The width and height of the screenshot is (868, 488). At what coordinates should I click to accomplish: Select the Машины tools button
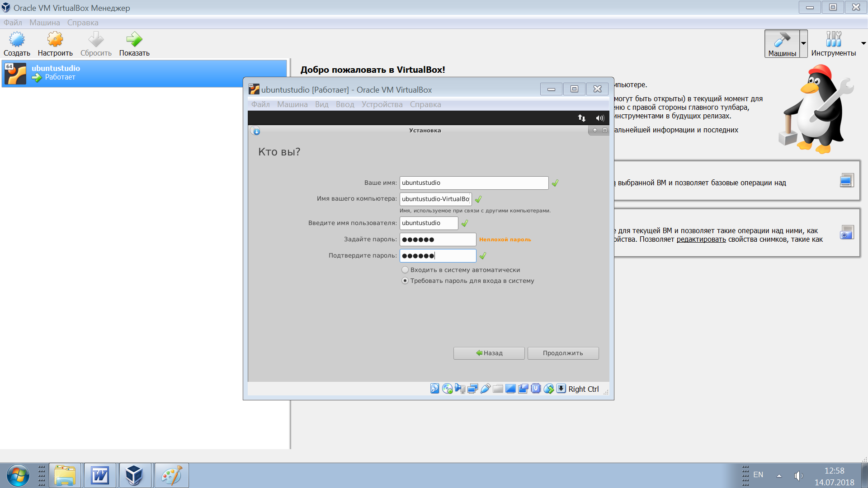point(782,44)
